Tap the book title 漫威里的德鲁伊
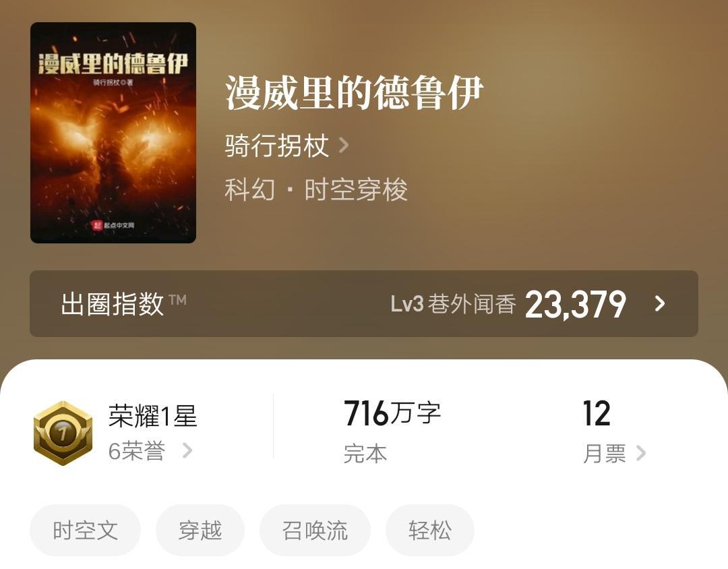 coord(355,93)
